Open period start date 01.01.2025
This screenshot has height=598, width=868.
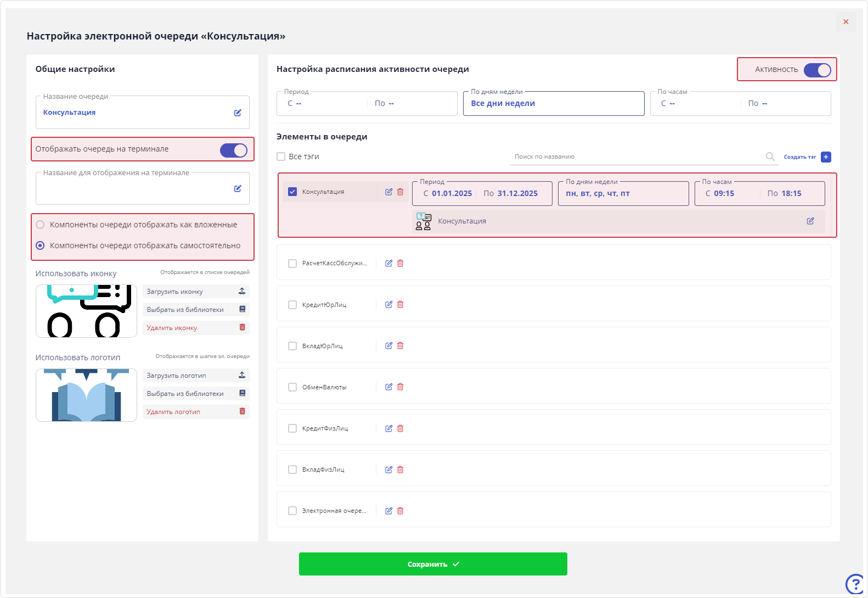click(451, 194)
